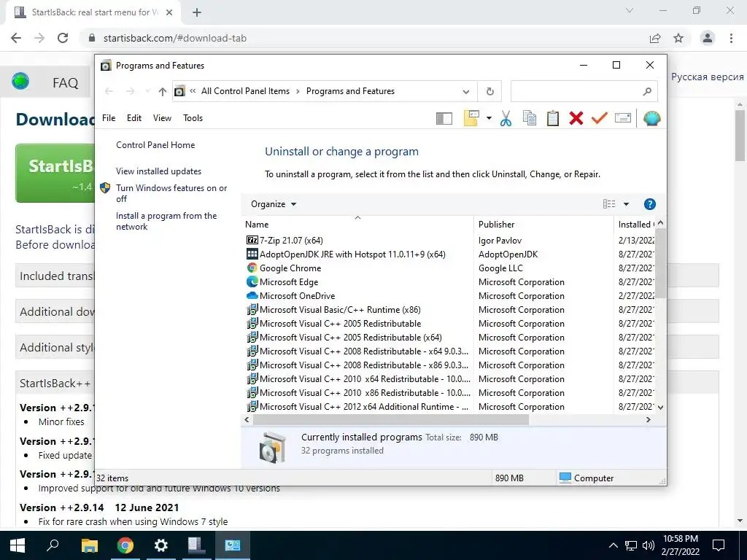Select AdoptOpenJDK JRE with Hotspot entry
The width and height of the screenshot is (747, 560).
point(352,254)
